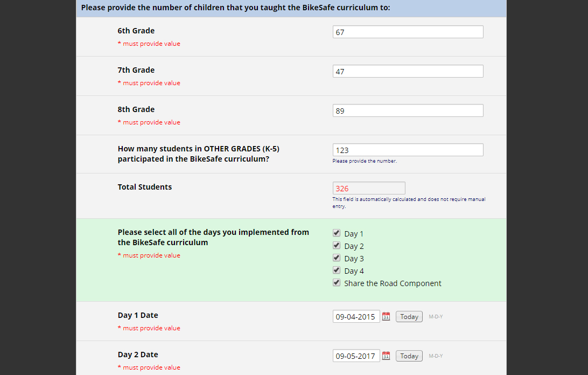Focus the 8th Grade number field

(x=408, y=111)
